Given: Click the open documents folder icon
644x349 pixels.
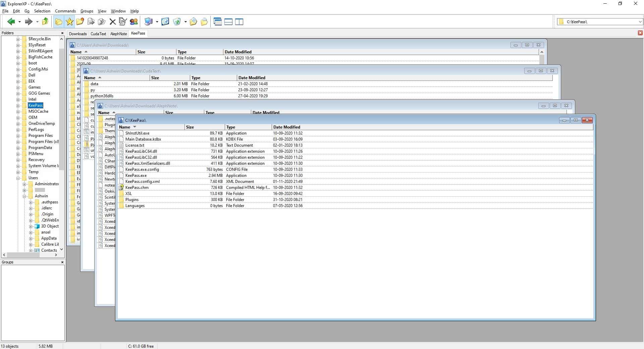Looking at the screenshot, I should (204, 22).
